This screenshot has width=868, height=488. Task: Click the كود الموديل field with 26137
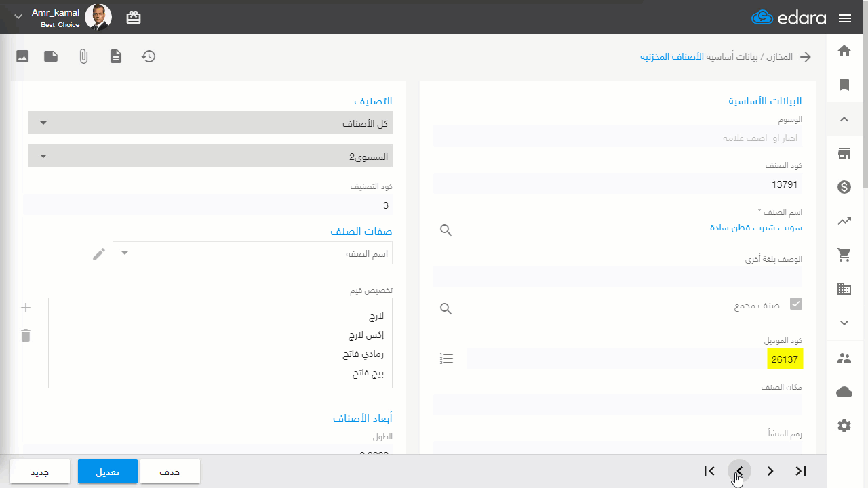[x=635, y=359]
